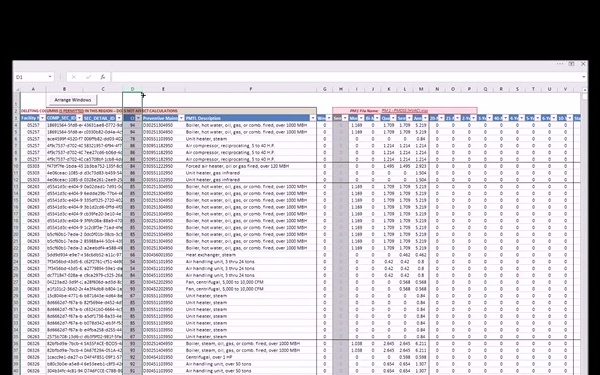Select column A header
Viewport: 600px width, 375px height.
click(33, 89)
